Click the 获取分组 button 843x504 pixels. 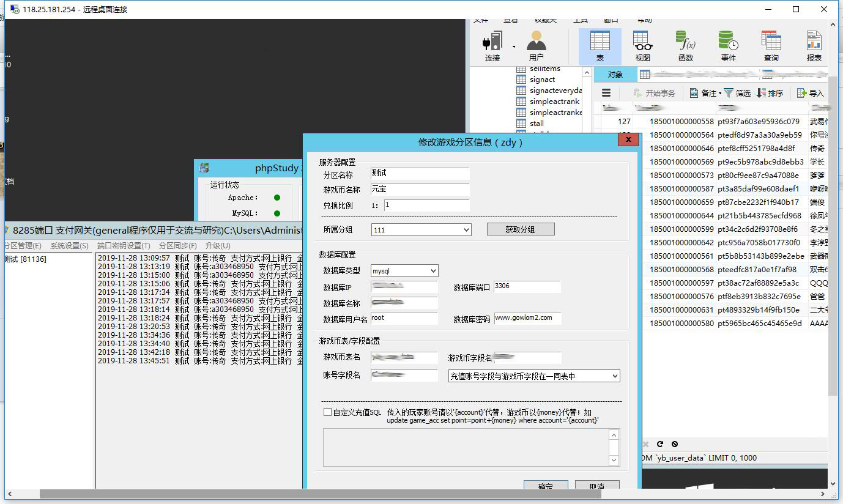coord(520,229)
